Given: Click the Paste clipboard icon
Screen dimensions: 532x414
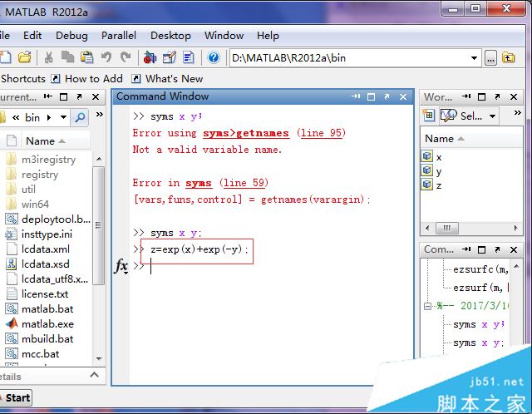Looking at the screenshot, I should coord(86,57).
